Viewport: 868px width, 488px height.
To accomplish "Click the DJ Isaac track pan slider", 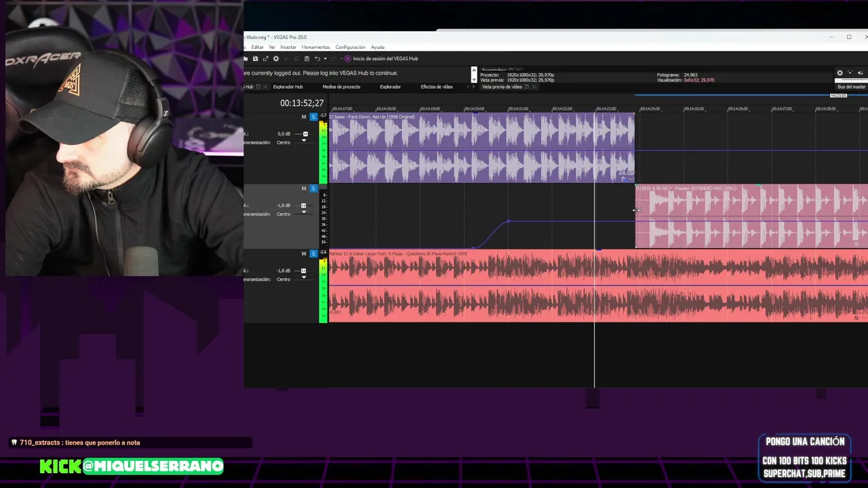I will click(304, 142).
